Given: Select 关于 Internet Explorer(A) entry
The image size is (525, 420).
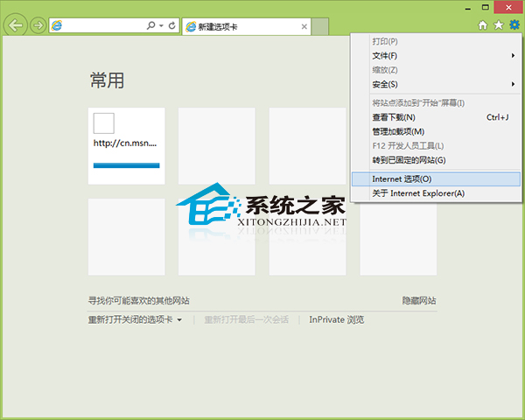Looking at the screenshot, I should (x=436, y=193).
